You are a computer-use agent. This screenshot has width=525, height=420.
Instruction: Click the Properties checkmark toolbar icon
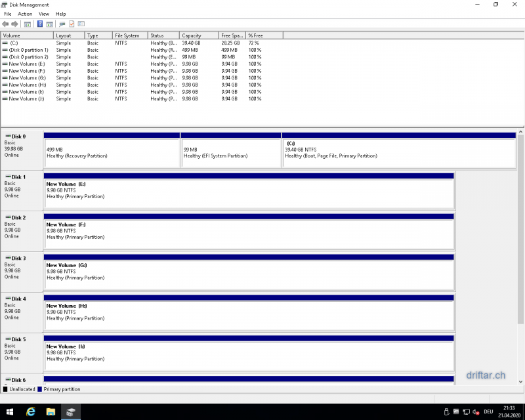(x=72, y=24)
